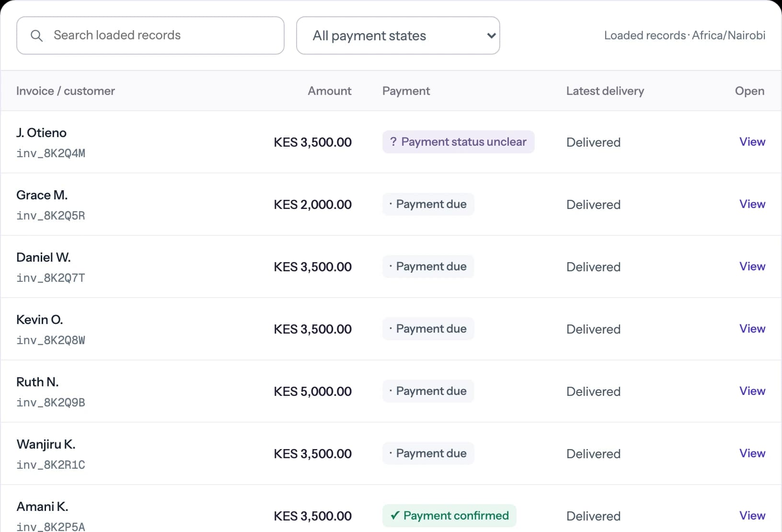Click the amount KES 5,000.00
The image size is (782, 532).
pos(313,392)
